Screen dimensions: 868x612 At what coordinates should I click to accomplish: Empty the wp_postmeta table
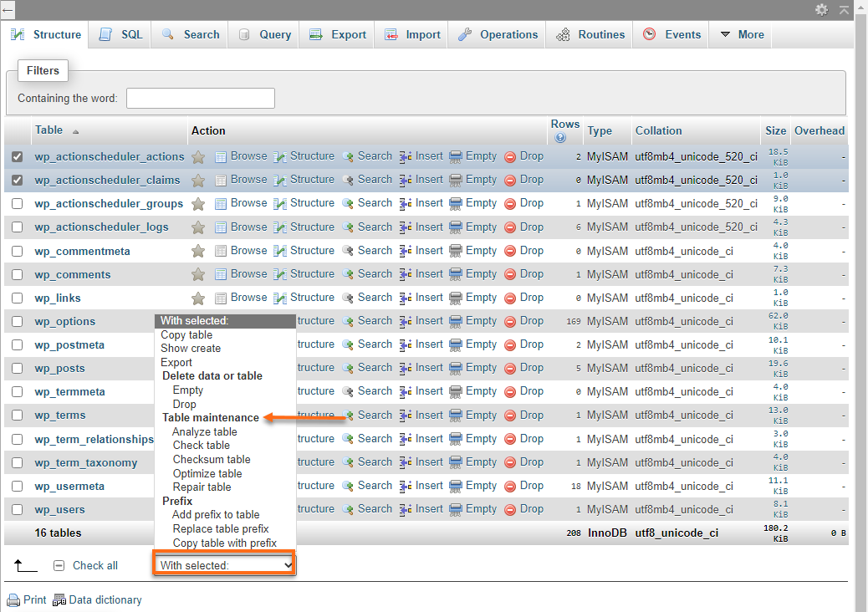click(481, 344)
